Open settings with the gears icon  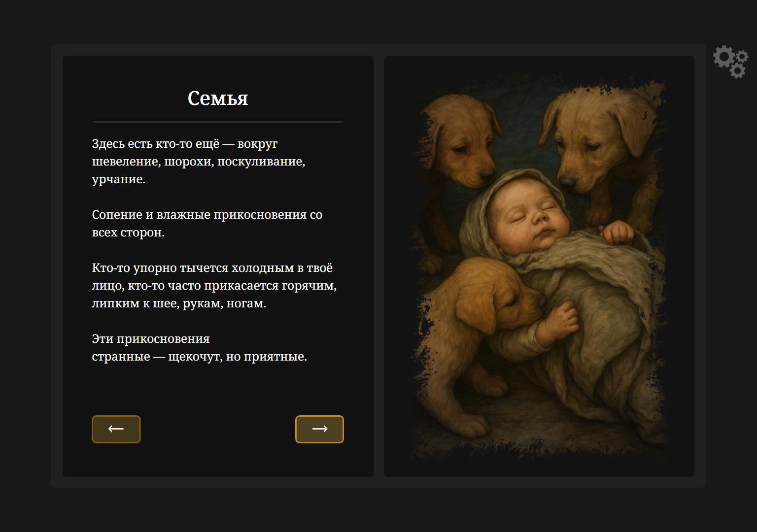(x=730, y=62)
